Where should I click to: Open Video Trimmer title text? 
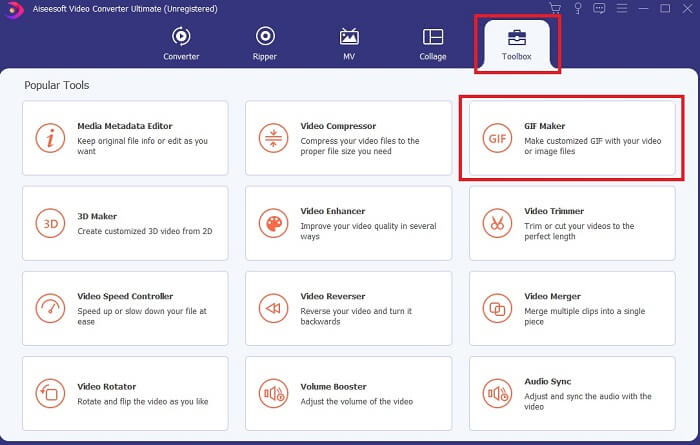pos(554,211)
